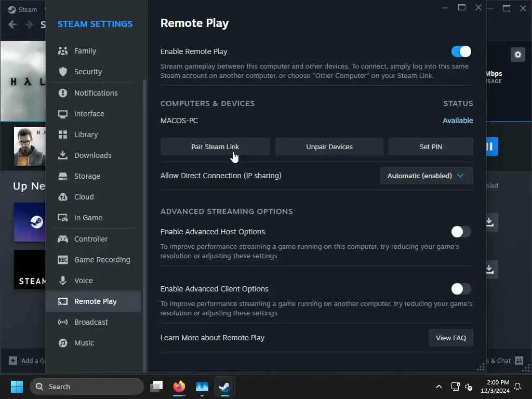Select the Interface monitor icon

coord(63,114)
